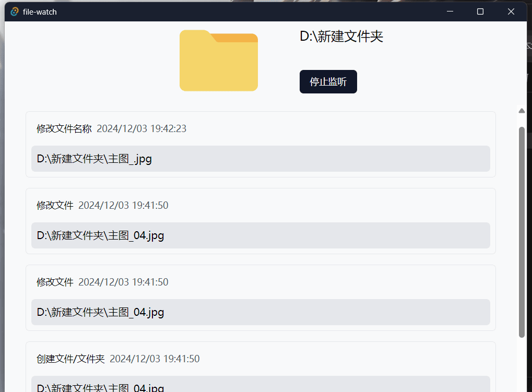Maximize the file-watch window
The image size is (532, 392).
(x=480, y=11)
